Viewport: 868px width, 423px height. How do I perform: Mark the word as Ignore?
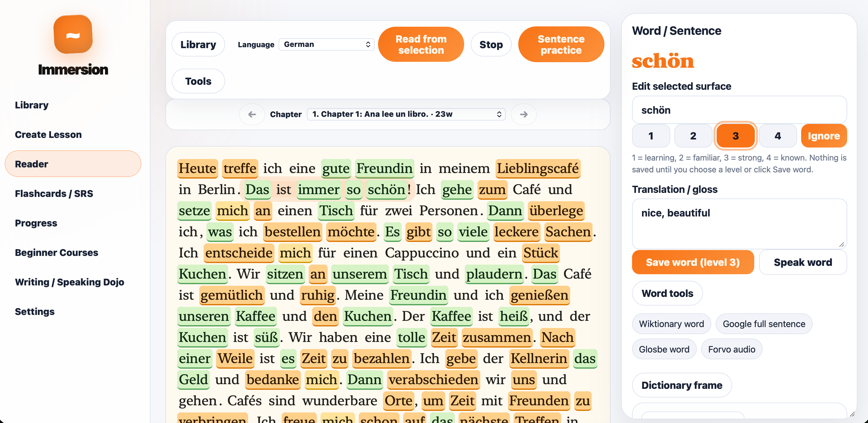(x=824, y=136)
